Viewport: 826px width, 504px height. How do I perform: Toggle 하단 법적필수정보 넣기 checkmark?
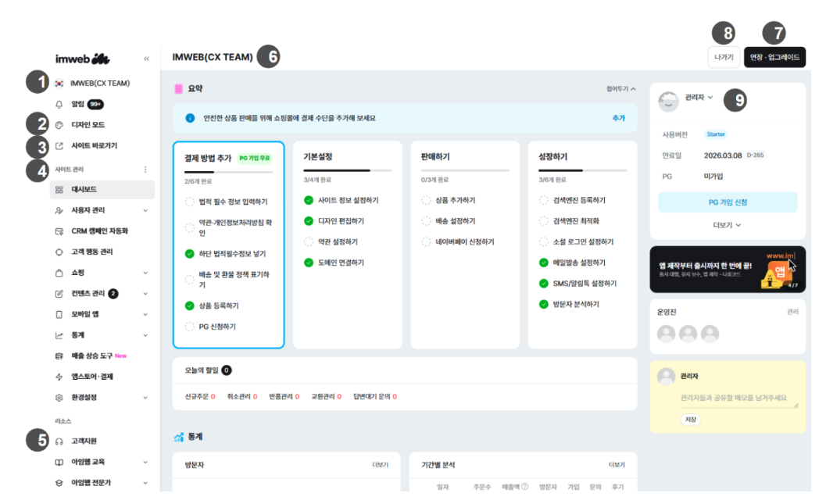(x=190, y=254)
